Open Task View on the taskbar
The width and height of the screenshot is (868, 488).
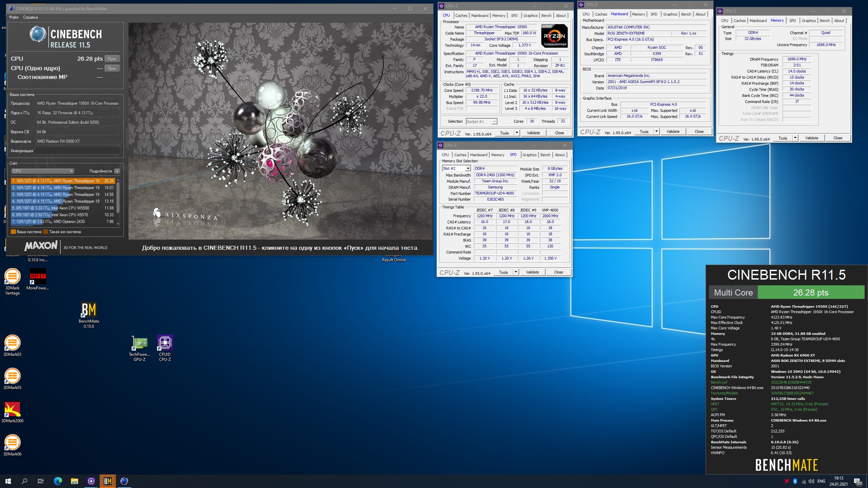click(41, 481)
